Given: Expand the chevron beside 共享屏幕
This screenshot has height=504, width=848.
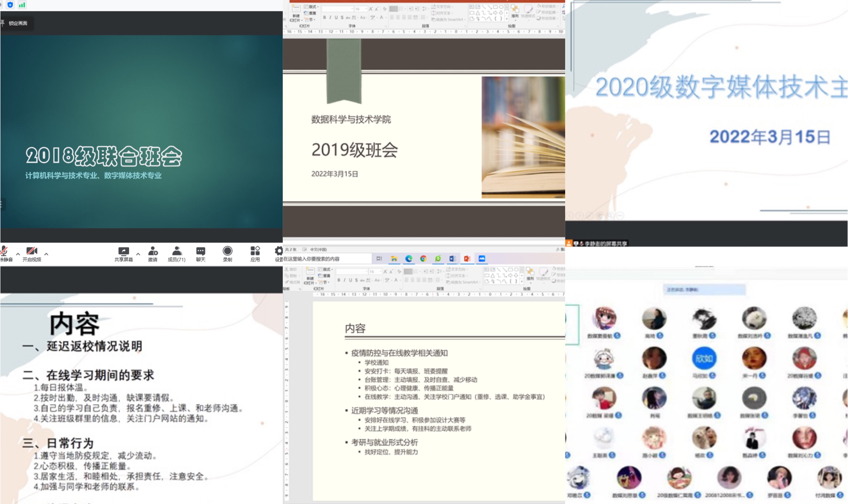Looking at the screenshot, I should pyautogui.click(x=138, y=254).
